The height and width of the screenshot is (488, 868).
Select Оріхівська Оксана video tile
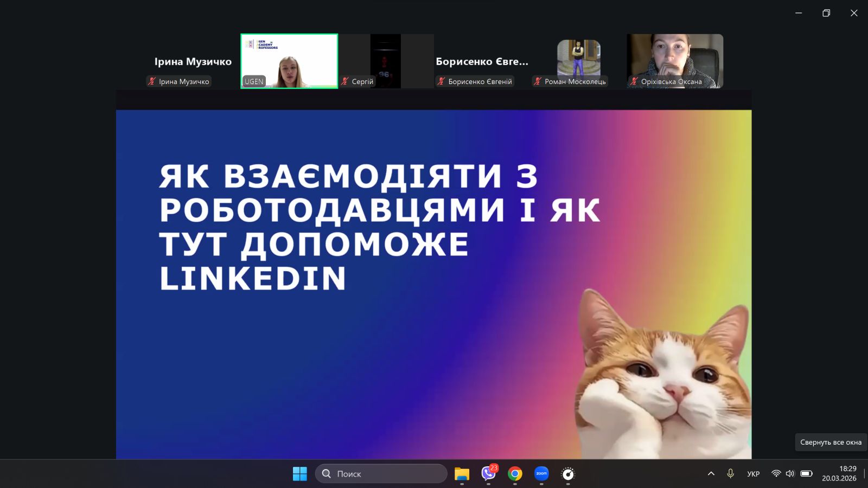(x=675, y=60)
